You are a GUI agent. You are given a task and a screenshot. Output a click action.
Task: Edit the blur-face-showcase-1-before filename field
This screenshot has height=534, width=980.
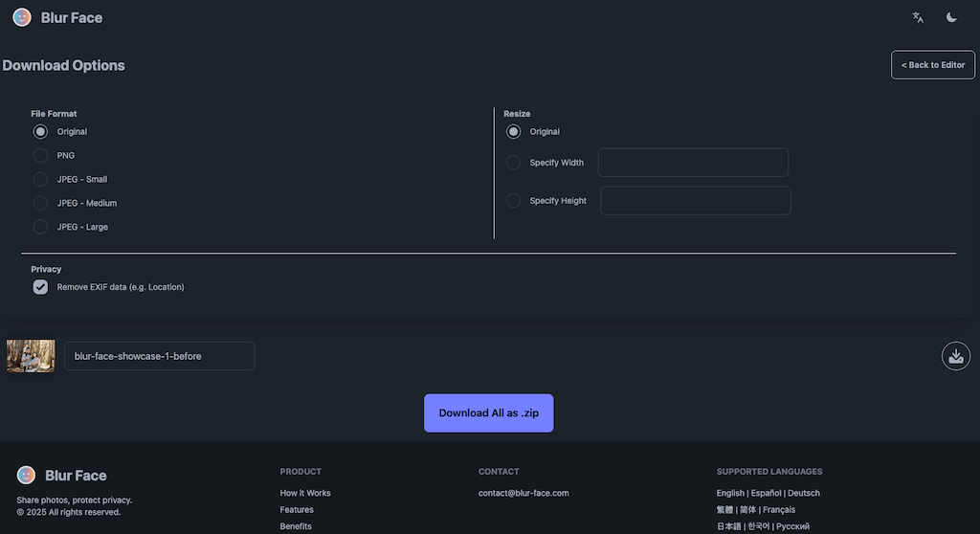pos(159,356)
